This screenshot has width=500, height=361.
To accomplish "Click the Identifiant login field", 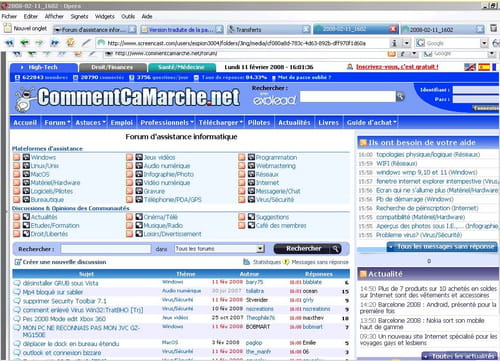I will pos(476,90).
